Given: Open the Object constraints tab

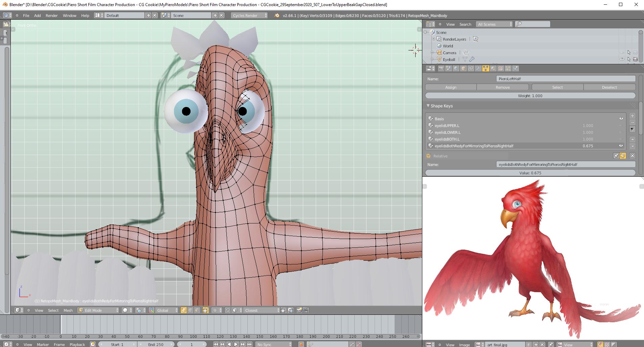Looking at the screenshot, I should tap(471, 68).
